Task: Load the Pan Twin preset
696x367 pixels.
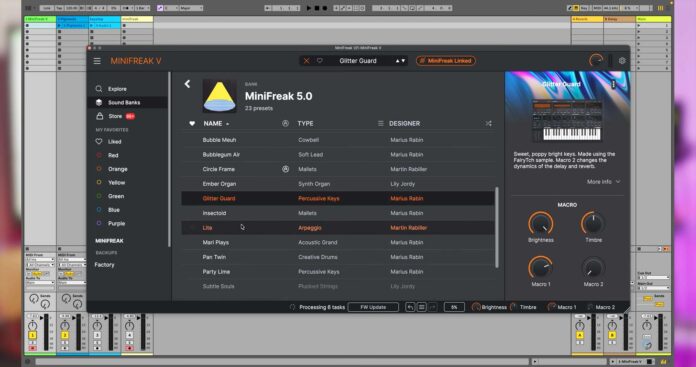Action: [x=338, y=257]
